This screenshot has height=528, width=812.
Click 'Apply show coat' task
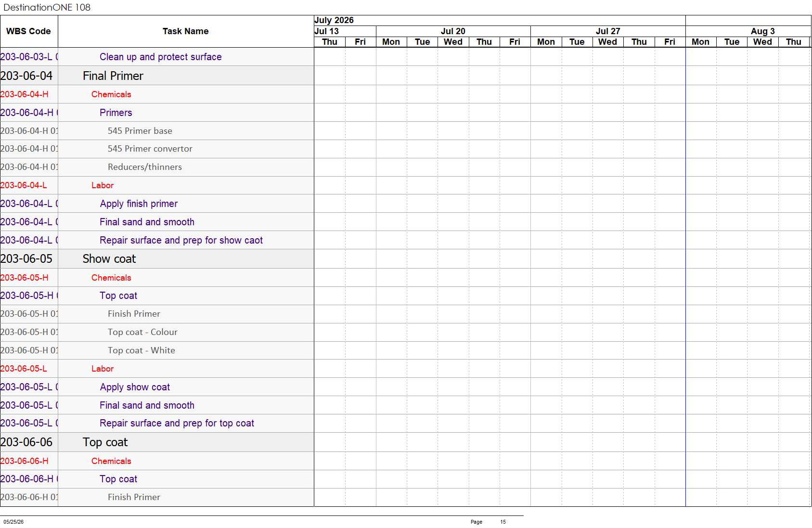[x=135, y=387]
